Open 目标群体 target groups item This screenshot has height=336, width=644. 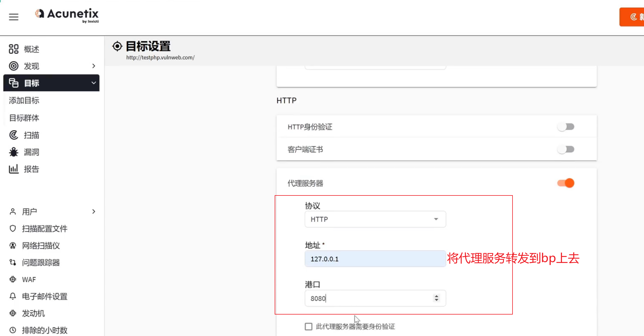coord(24,118)
